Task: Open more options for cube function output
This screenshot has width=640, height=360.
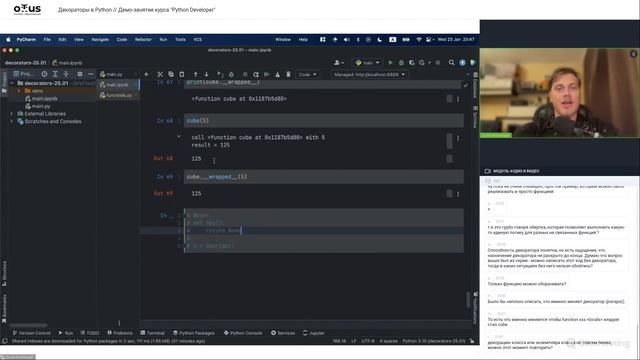Action: (x=458, y=99)
